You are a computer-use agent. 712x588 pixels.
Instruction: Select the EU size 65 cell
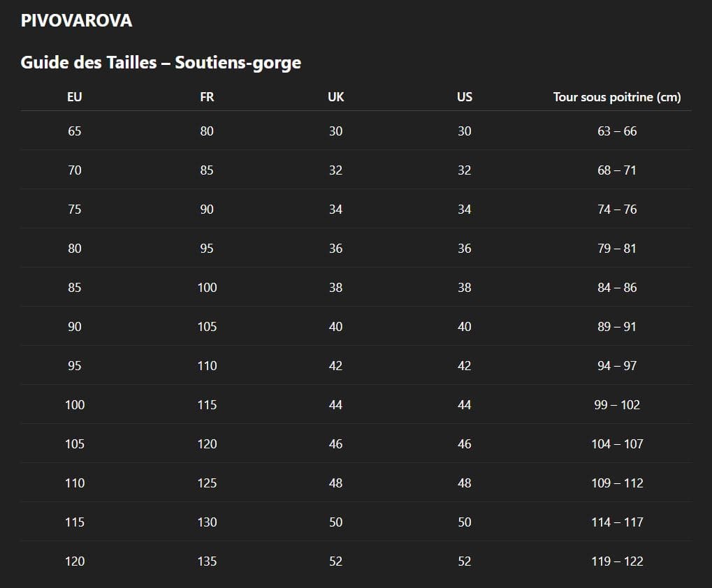(x=75, y=131)
